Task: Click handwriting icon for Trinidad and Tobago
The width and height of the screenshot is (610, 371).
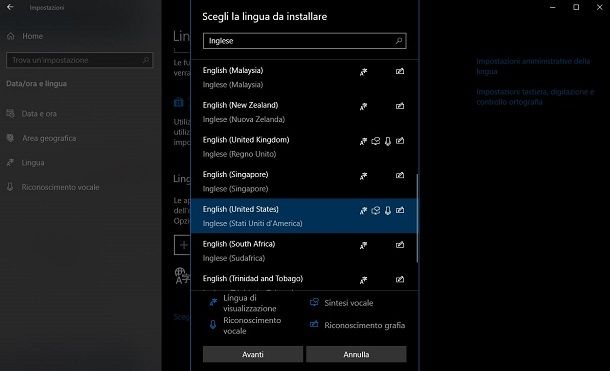Action: pyautogui.click(x=400, y=279)
